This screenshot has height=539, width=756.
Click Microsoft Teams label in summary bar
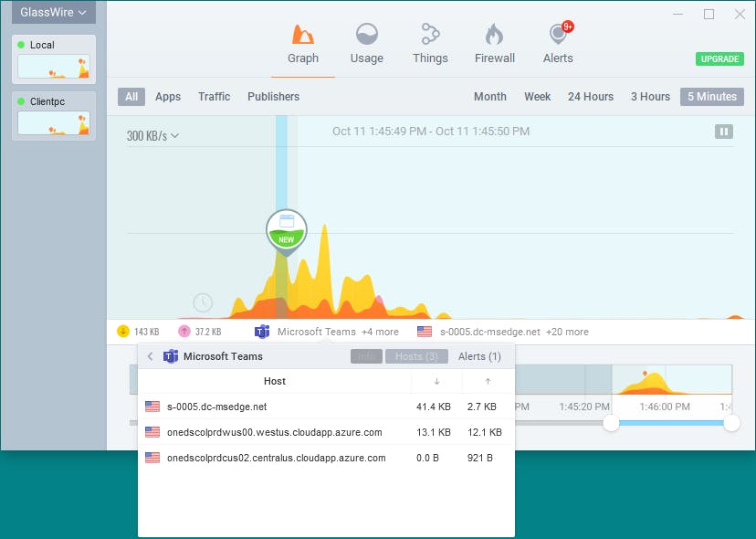coord(316,332)
